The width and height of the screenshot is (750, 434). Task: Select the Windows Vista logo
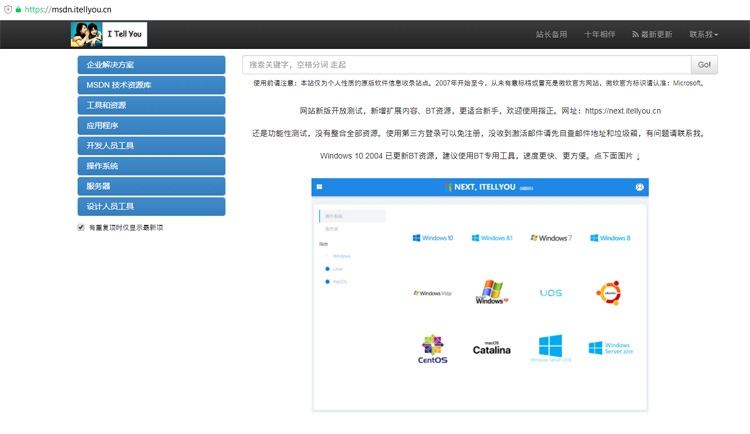pos(432,293)
